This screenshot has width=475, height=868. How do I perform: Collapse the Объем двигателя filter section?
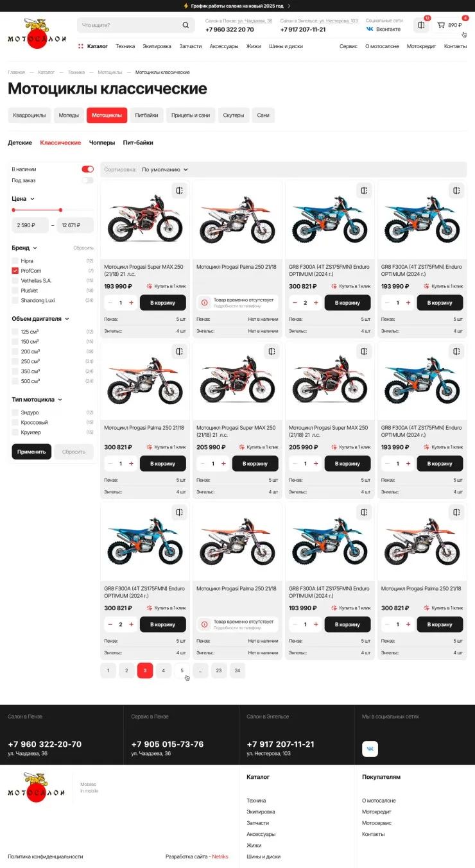[x=67, y=319]
